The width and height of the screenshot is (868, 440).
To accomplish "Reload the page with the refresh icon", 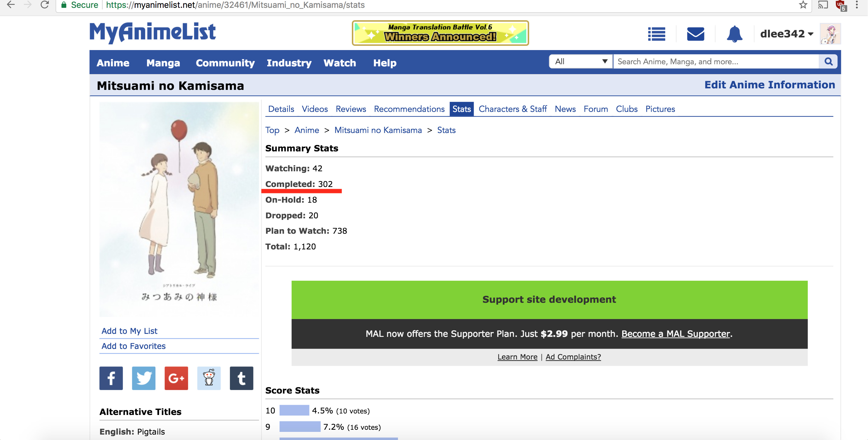I will [45, 5].
